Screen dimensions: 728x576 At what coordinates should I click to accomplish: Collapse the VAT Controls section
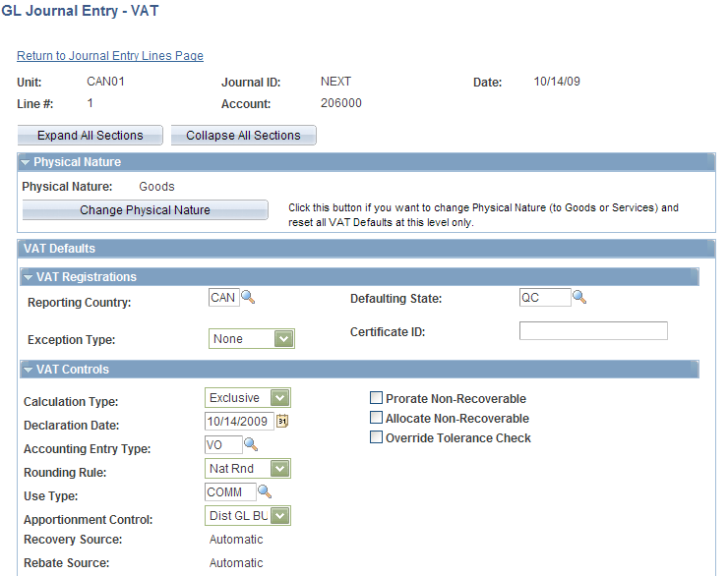point(28,370)
